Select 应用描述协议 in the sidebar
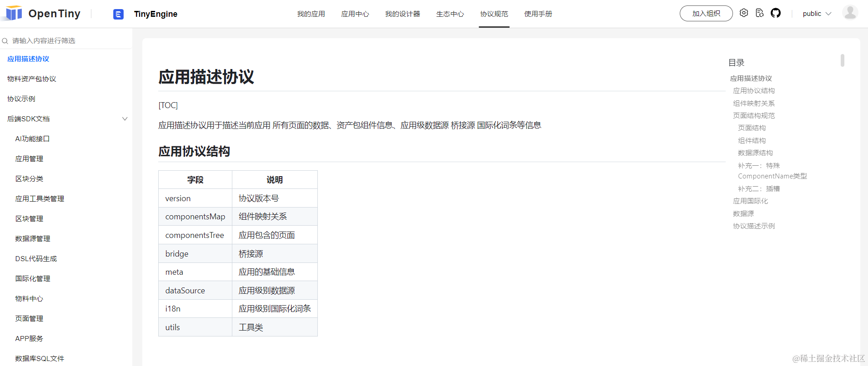Image resolution: width=868 pixels, height=366 pixels. [x=28, y=59]
